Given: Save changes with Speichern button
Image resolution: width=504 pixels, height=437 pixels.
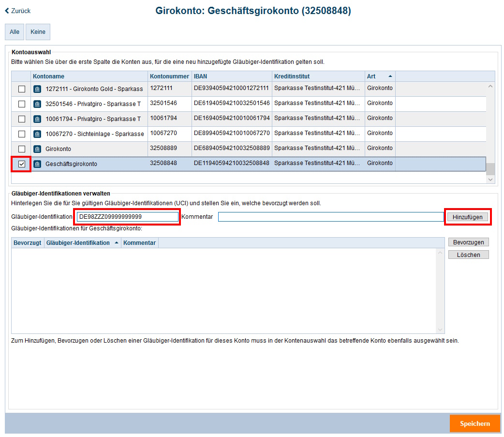Looking at the screenshot, I should [x=474, y=423].
